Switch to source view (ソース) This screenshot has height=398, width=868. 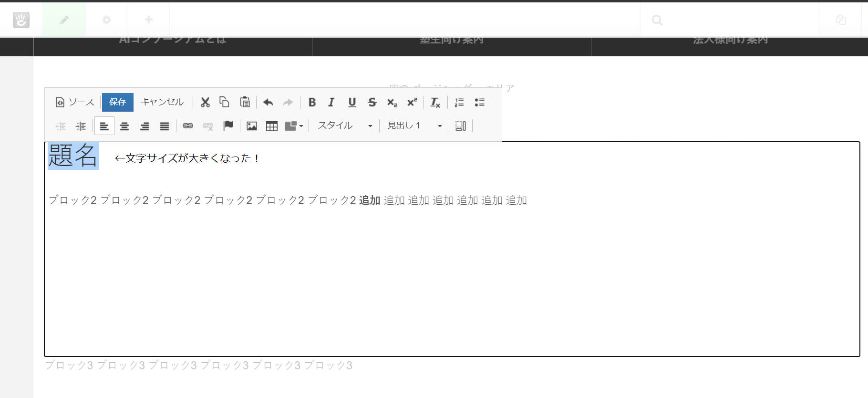pyautogui.click(x=75, y=102)
